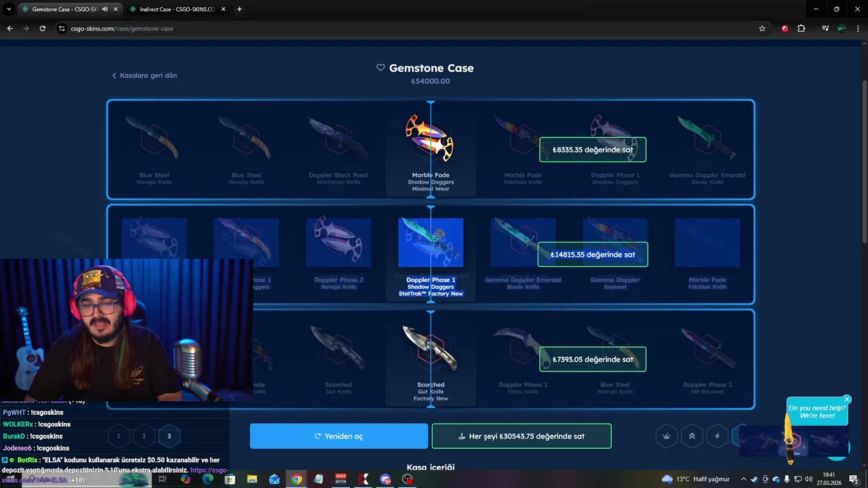This screenshot has width=868, height=488.
Task: Open the tab search dropdown arrow
Action: click(9, 9)
